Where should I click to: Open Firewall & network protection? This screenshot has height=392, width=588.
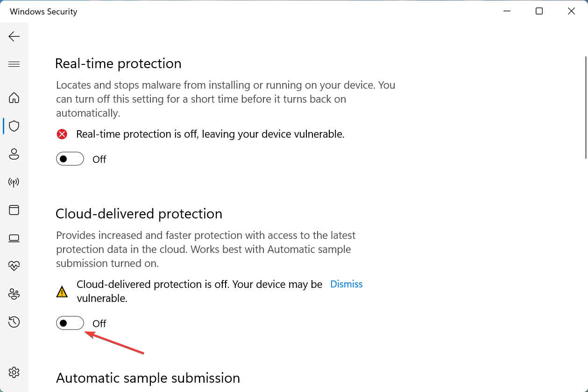pyautogui.click(x=14, y=182)
